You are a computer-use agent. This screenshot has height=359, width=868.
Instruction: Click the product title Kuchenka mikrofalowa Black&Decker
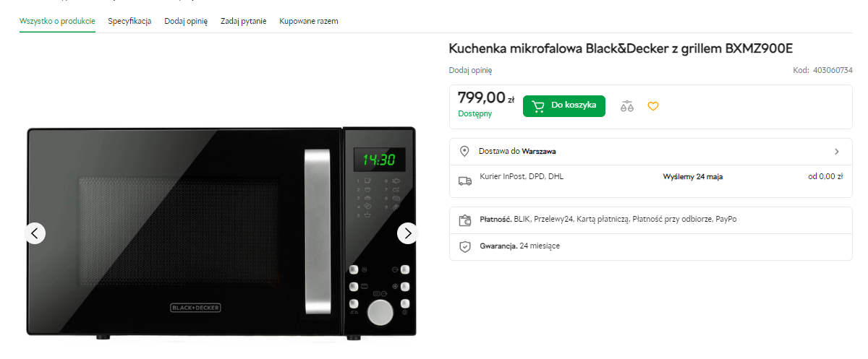pos(621,48)
